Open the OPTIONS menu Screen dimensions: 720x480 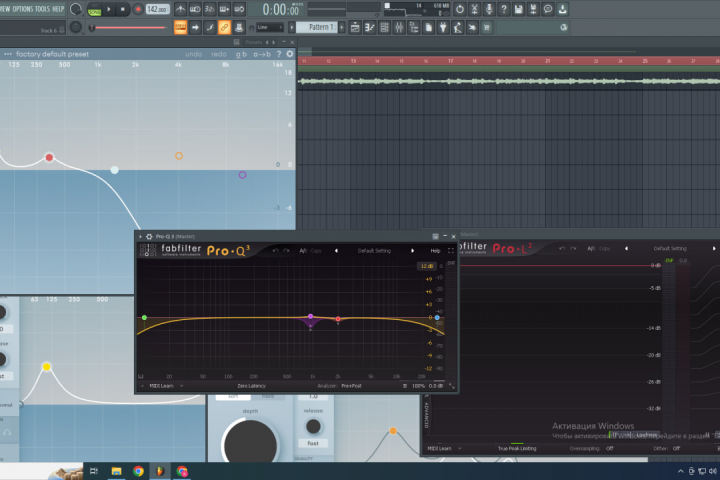22,9
